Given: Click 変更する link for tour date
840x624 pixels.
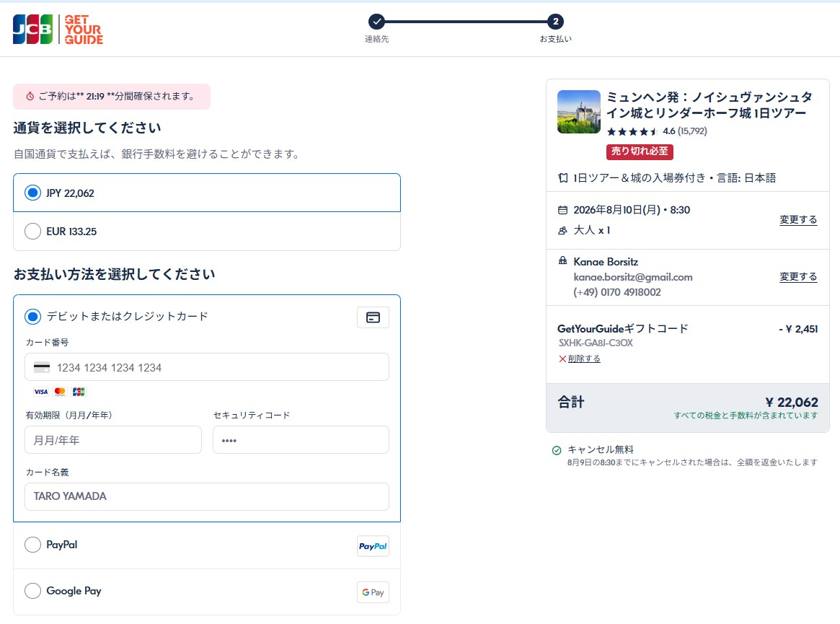Looking at the screenshot, I should (798, 220).
